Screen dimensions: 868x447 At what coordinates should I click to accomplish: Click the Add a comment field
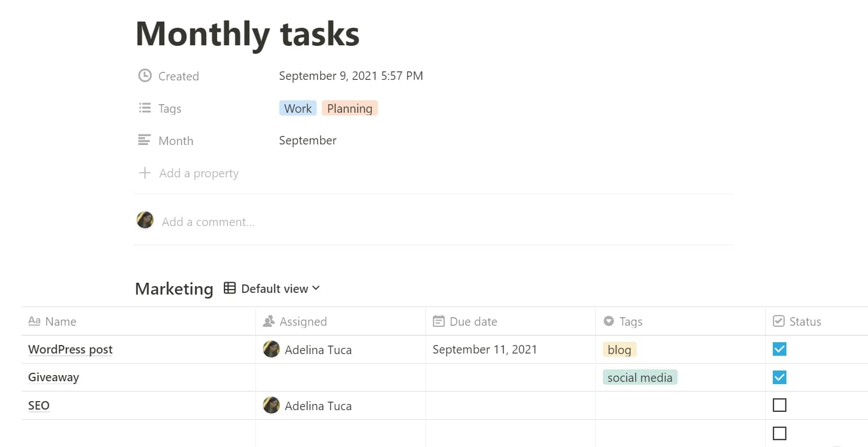210,222
